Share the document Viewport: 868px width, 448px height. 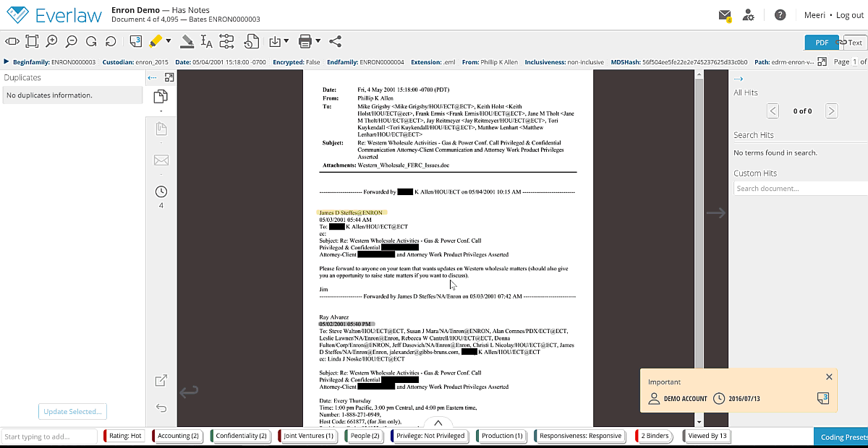pyautogui.click(x=334, y=41)
